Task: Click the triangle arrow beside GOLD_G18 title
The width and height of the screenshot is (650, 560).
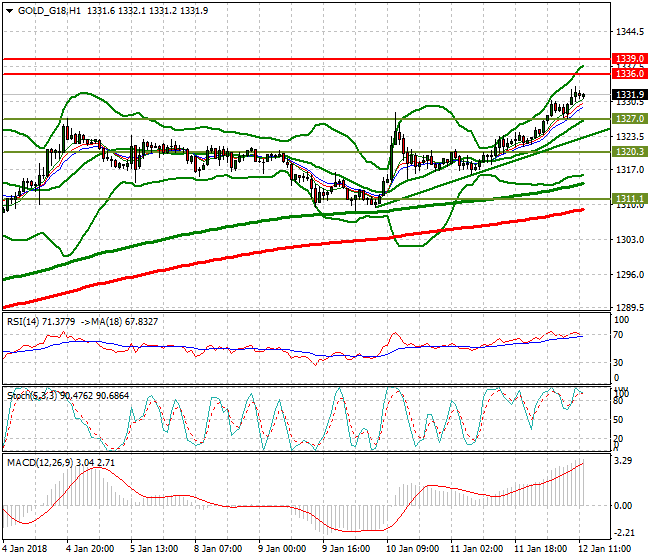Action: coord(9,11)
